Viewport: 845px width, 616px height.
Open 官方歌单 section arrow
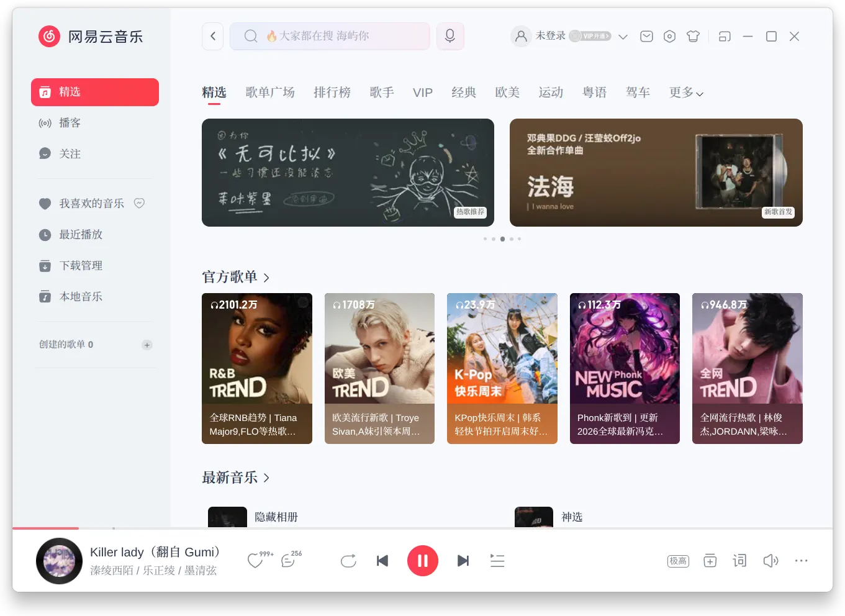[x=266, y=278]
